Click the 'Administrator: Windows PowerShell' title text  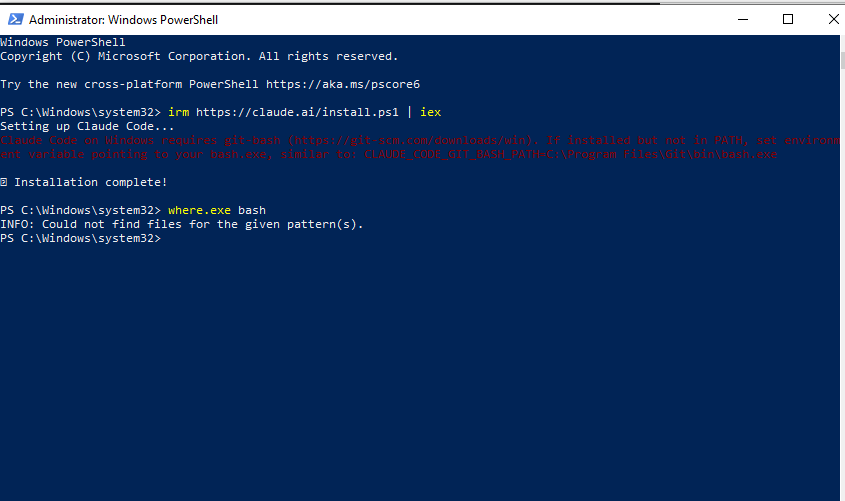[x=123, y=20]
